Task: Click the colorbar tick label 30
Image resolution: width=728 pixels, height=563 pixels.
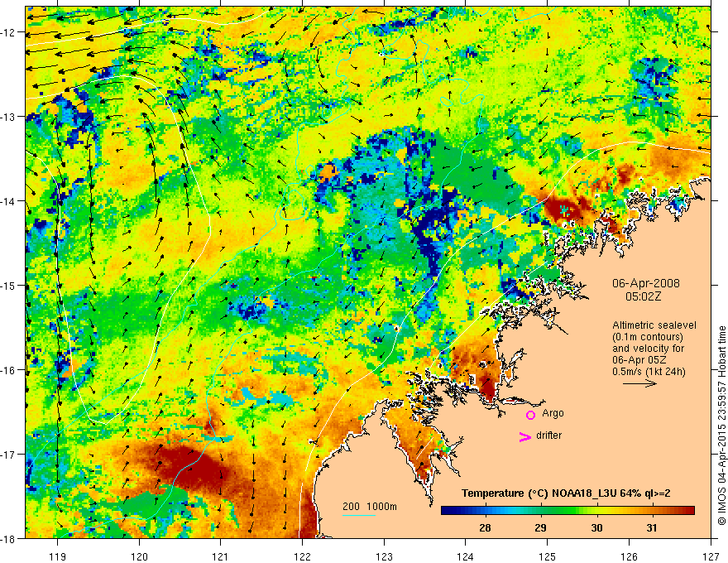Action: pyautogui.click(x=596, y=527)
